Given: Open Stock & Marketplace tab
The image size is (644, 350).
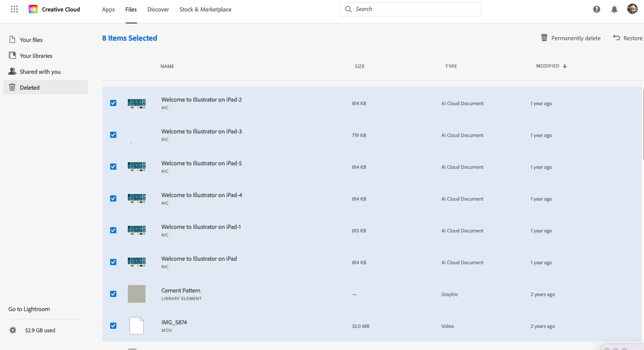Looking at the screenshot, I should [205, 9].
